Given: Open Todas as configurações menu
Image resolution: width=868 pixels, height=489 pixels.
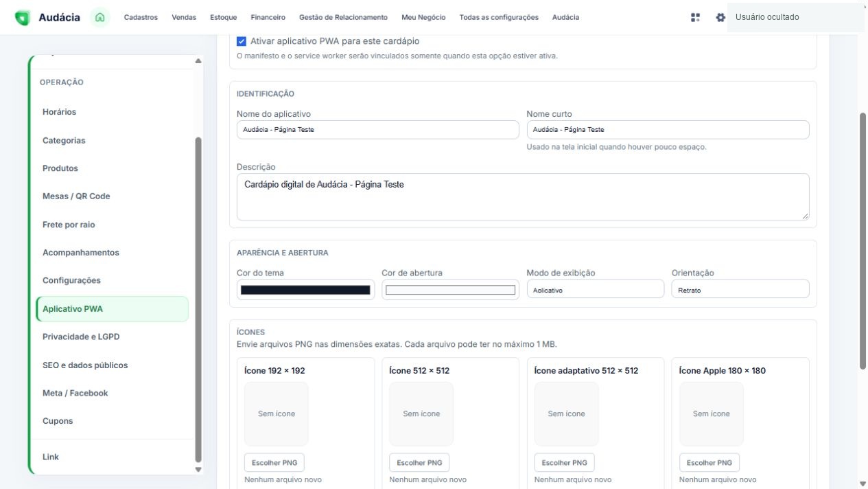Looking at the screenshot, I should click(x=499, y=17).
